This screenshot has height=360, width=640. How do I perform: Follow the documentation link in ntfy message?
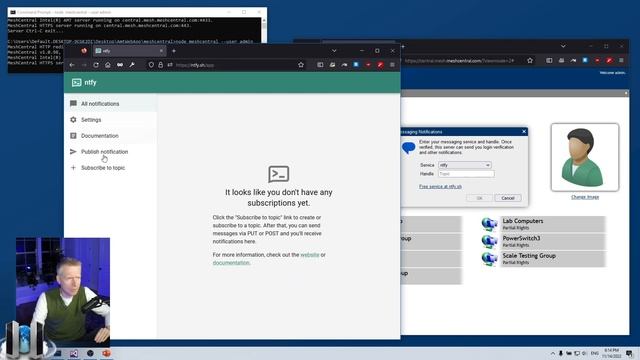[231, 263]
